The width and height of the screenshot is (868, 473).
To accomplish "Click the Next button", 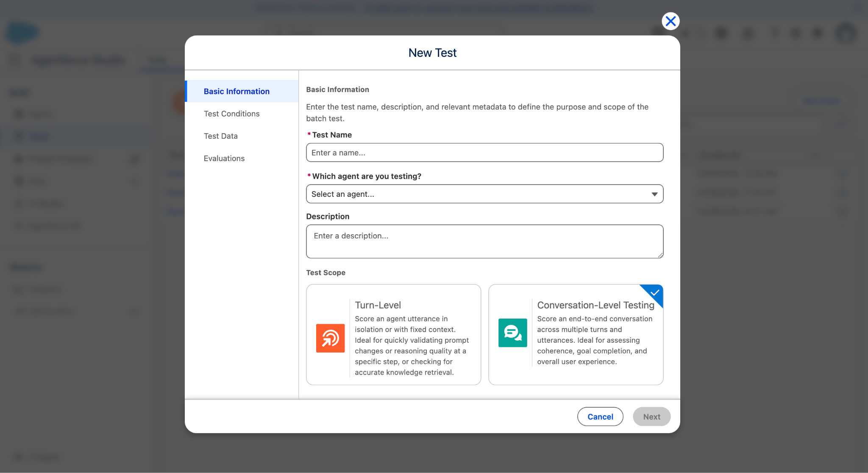I will (x=651, y=417).
